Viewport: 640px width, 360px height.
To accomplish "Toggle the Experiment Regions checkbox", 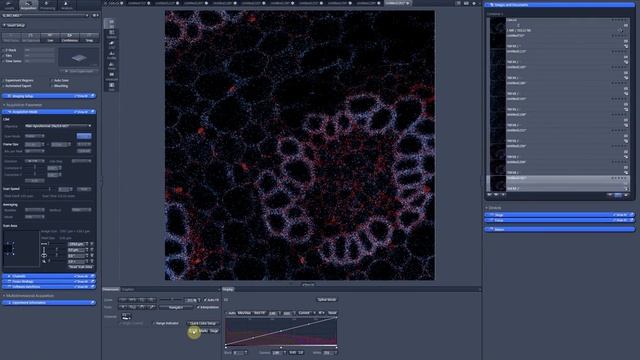I will (x=4, y=80).
